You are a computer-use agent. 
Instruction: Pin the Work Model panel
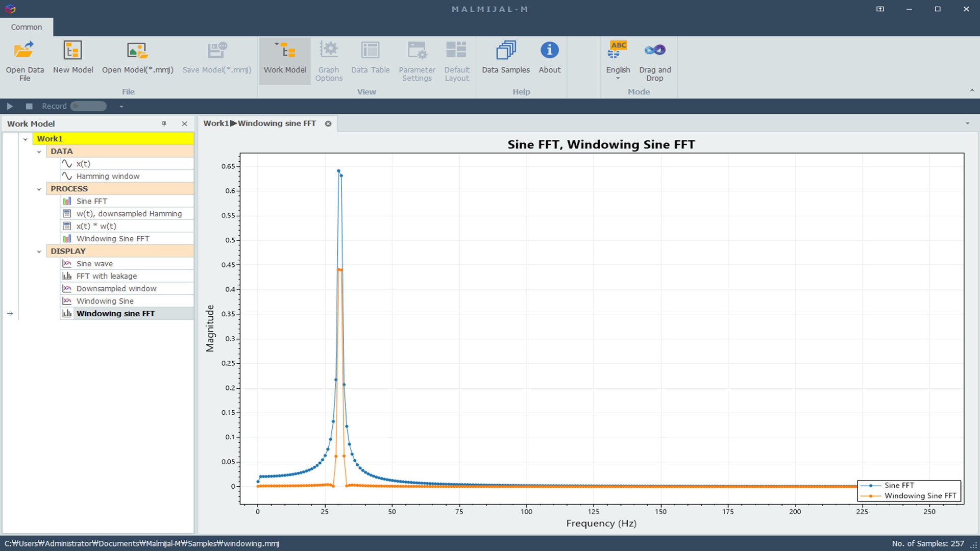[164, 123]
